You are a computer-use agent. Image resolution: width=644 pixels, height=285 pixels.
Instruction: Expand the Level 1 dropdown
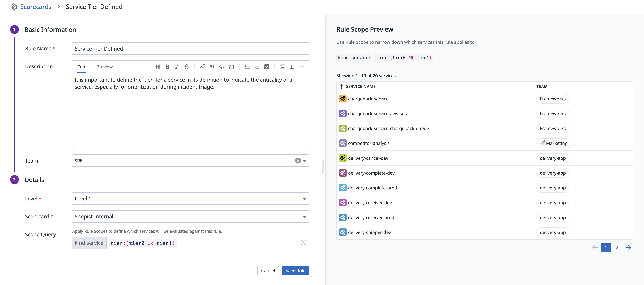pos(305,199)
